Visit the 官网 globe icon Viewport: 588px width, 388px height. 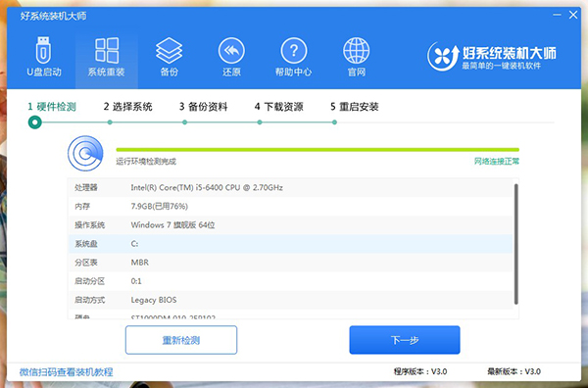[357, 56]
